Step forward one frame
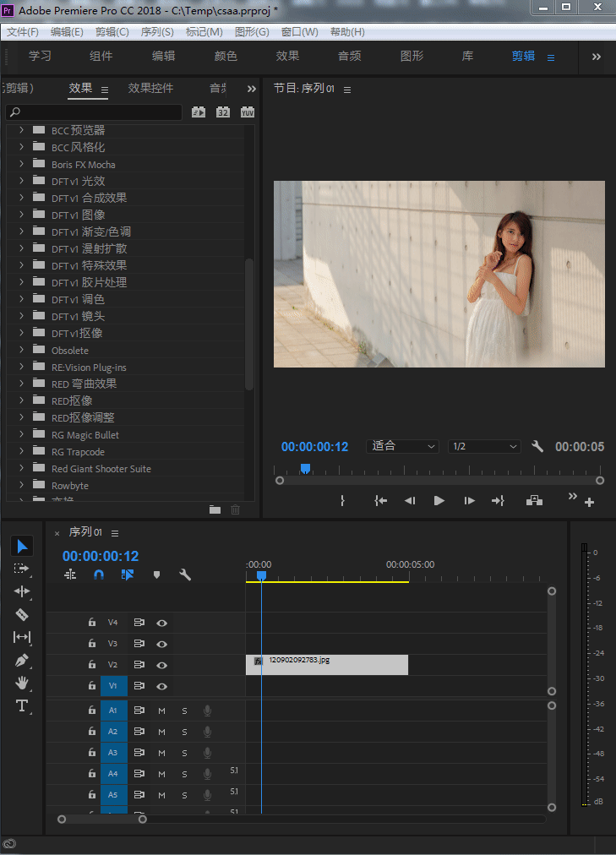 coord(469,500)
